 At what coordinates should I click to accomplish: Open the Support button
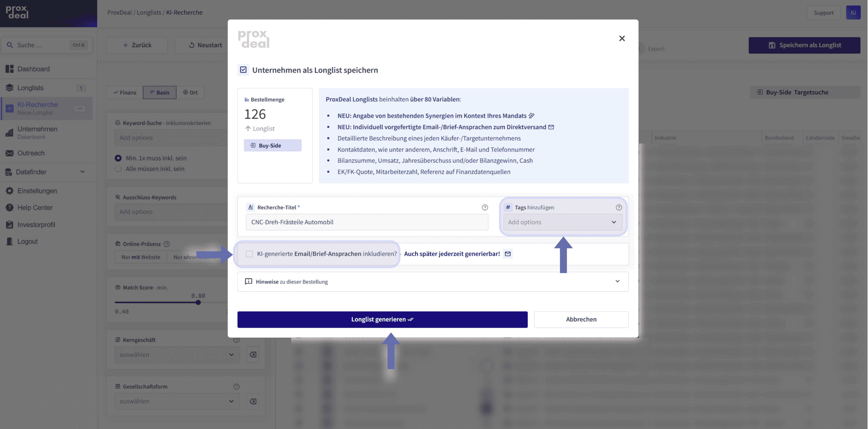[x=823, y=12]
